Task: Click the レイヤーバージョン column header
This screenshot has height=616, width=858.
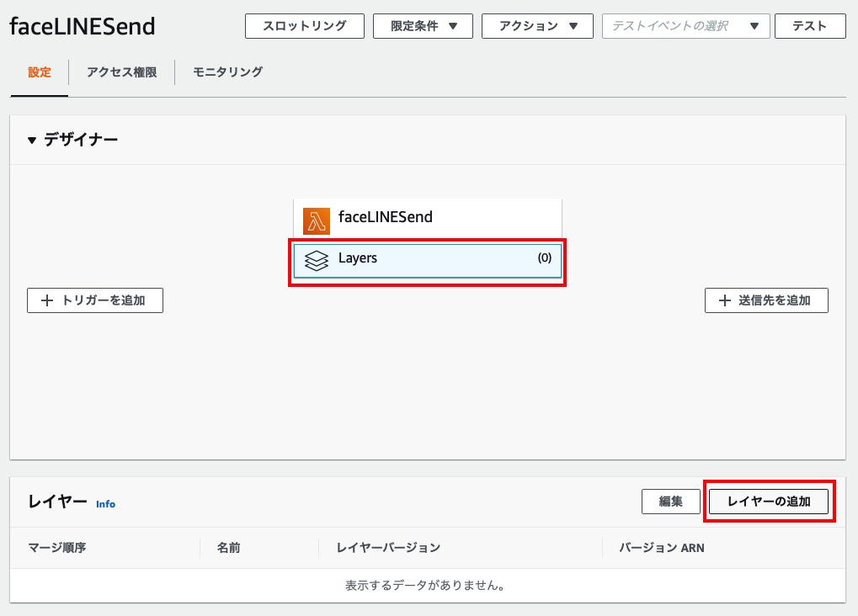Action: [x=388, y=548]
